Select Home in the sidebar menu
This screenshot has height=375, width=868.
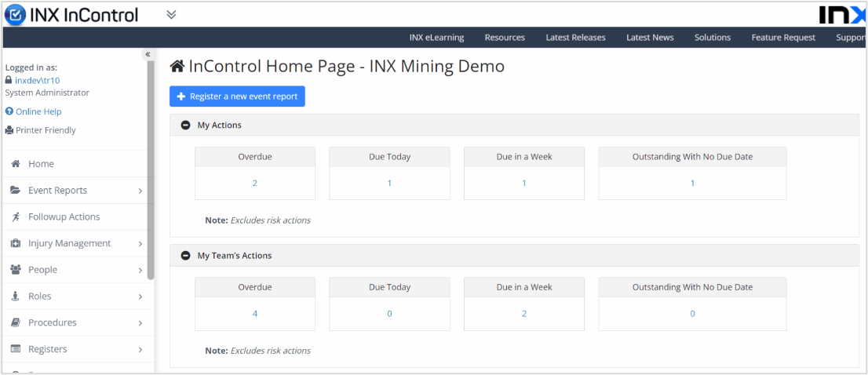click(x=41, y=164)
